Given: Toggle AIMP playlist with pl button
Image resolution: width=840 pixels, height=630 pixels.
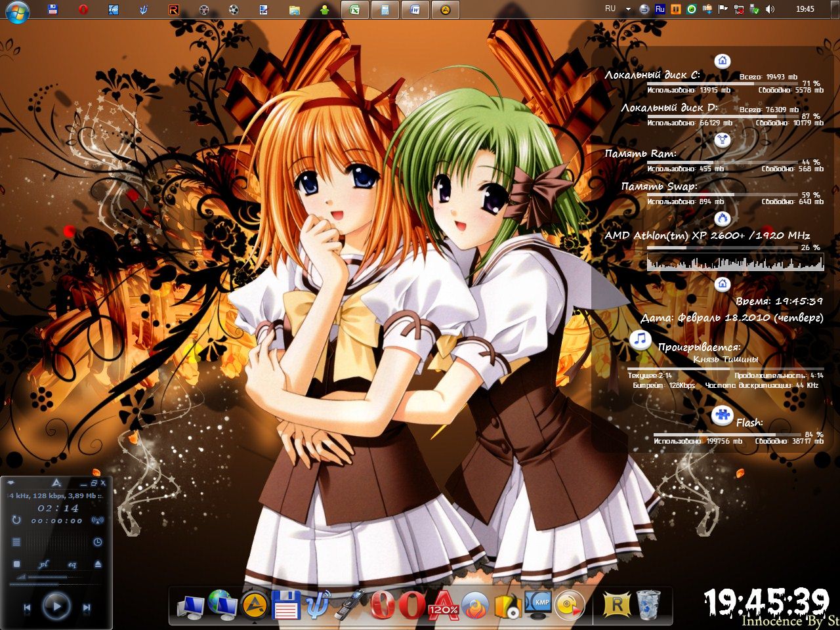Looking at the screenshot, I should (x=43, y=564).
